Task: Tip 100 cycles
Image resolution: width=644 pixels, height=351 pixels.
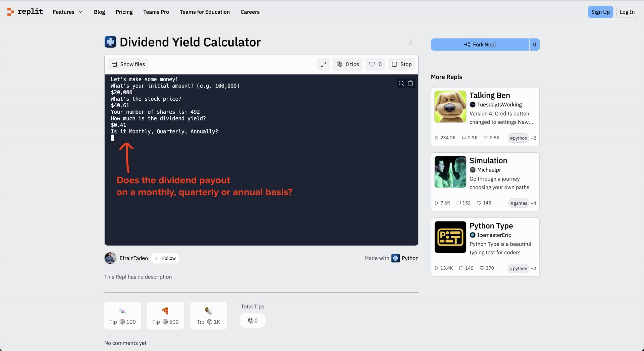Action: point(123,315)
